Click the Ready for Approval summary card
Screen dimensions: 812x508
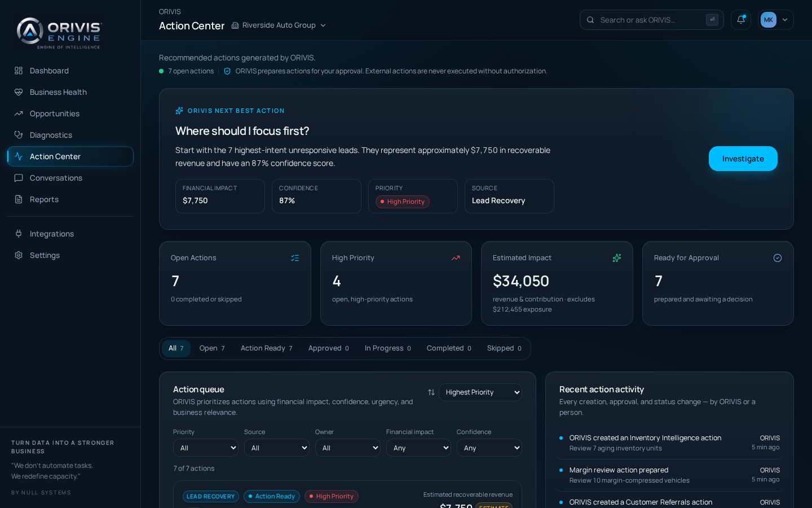click(718, 283)
